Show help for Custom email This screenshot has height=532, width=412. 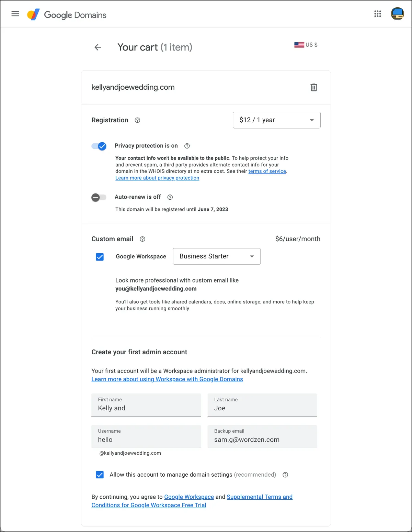(142, 239)
